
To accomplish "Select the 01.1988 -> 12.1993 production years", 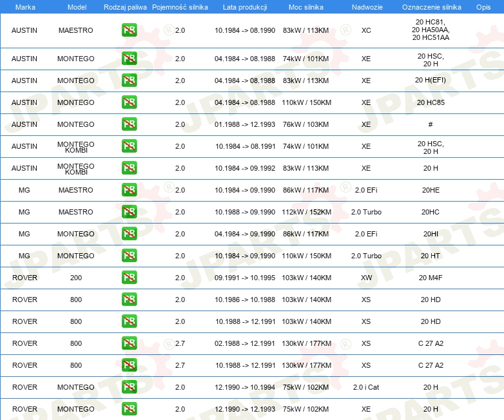I will point(245,124).
